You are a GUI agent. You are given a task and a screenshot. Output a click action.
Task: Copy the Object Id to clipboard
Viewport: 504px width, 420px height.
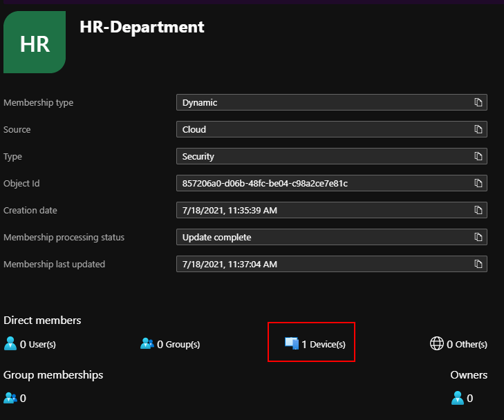pos(478,184)
